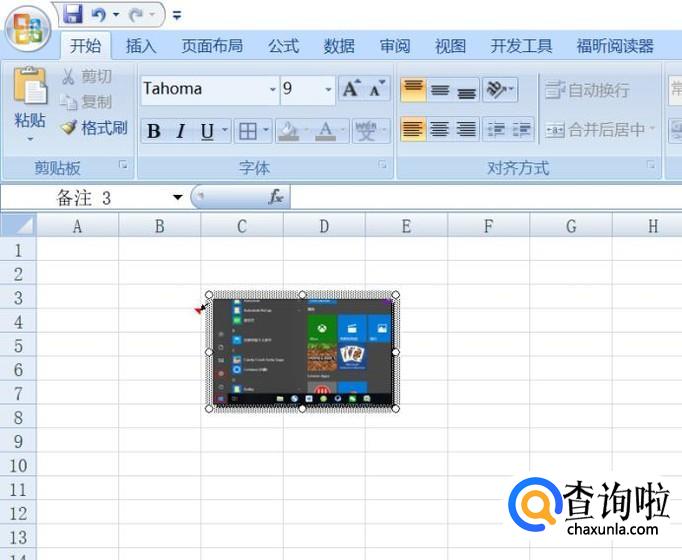Open the Tahoma font name dropdown
This screenshot has height=560, width=682.
[273, 89]
